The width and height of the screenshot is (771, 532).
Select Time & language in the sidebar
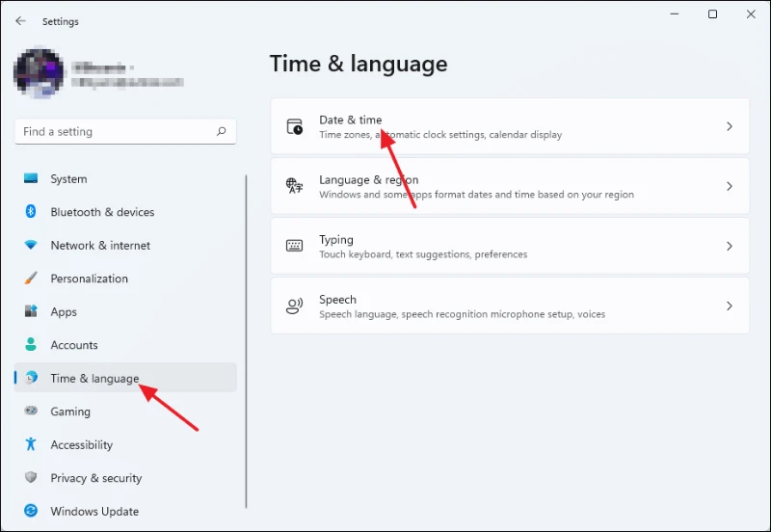point(125,378)
